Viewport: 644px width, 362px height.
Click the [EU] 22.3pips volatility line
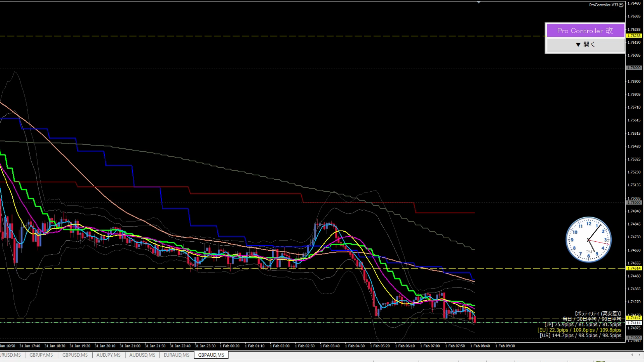point(579,330)
